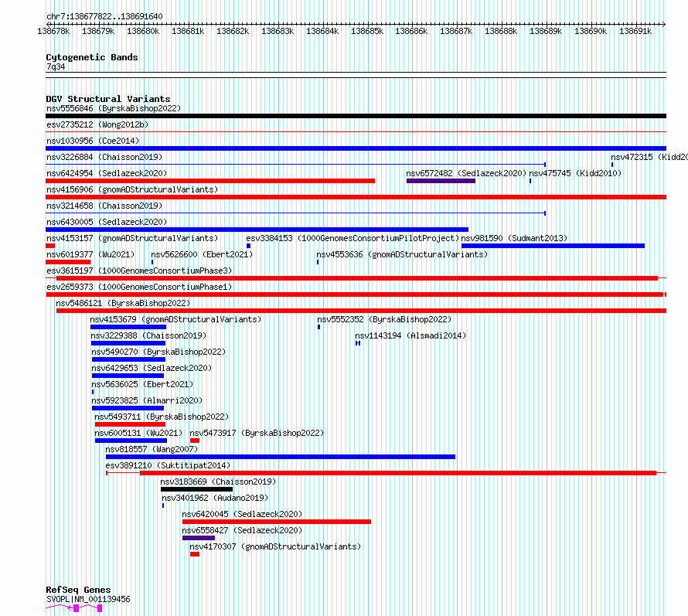Select the DGV Structural Variants track title
The width and height of the screenshot is (688, 616).
108,99
